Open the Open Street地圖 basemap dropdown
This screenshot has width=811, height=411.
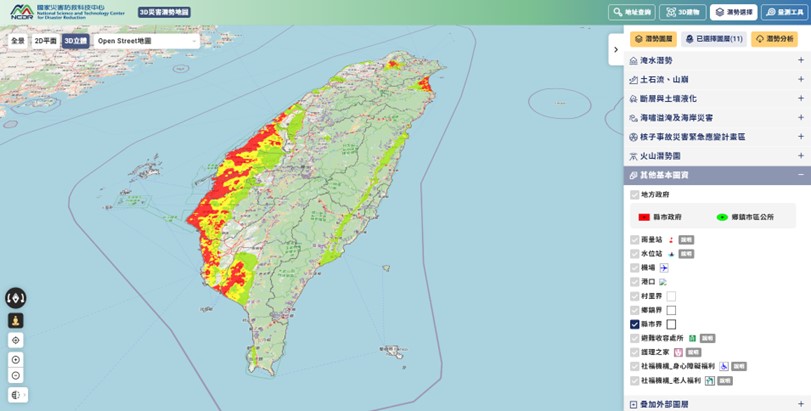146,41
